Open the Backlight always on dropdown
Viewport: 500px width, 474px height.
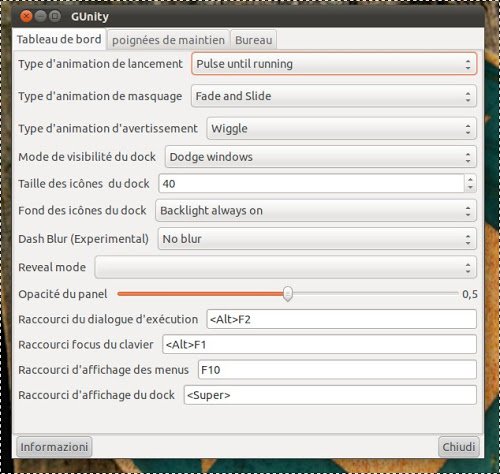[x=316, y=211]
